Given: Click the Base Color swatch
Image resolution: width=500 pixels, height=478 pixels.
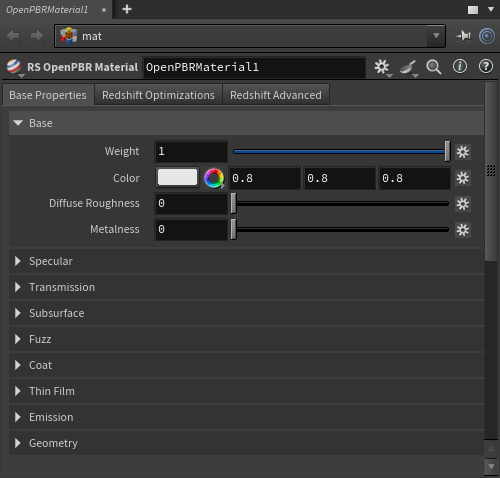Looking at the screenshot, I should click(177, 177).
